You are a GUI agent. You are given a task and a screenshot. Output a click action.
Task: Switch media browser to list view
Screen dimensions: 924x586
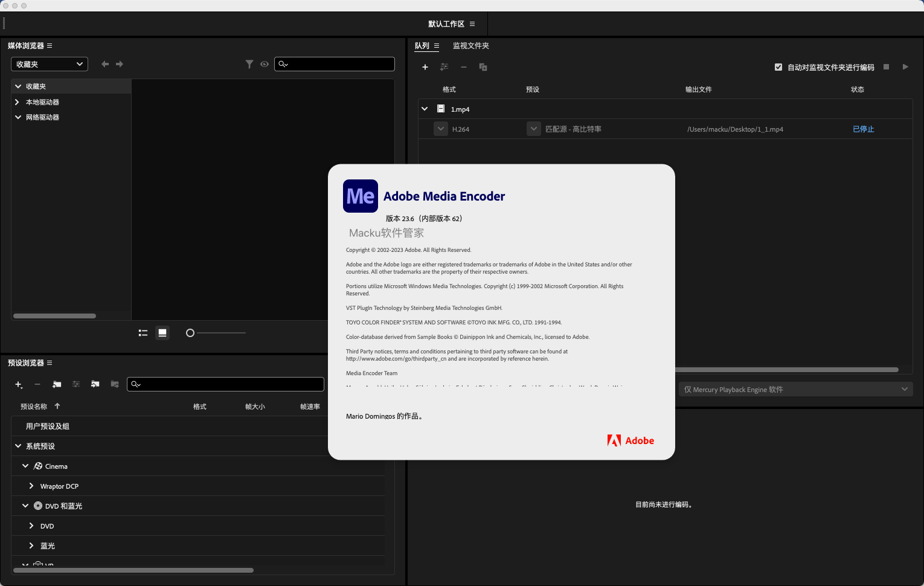143,333
